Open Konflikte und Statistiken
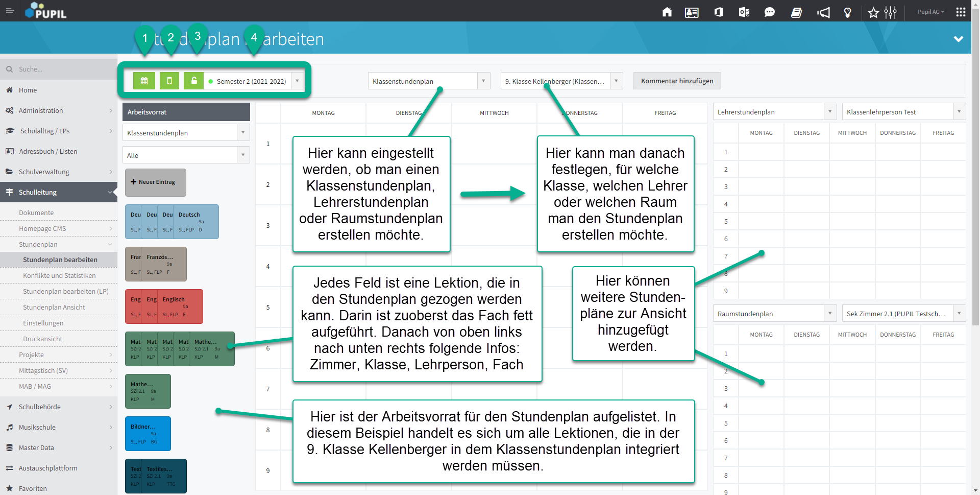 click(x=59, y=275)
